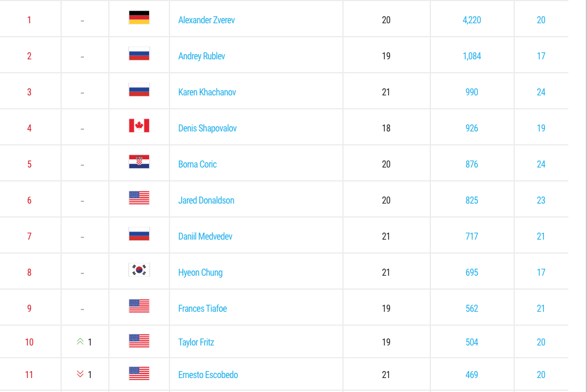Click the Russian flag beside Daniil Medvedev

[139, 234]
